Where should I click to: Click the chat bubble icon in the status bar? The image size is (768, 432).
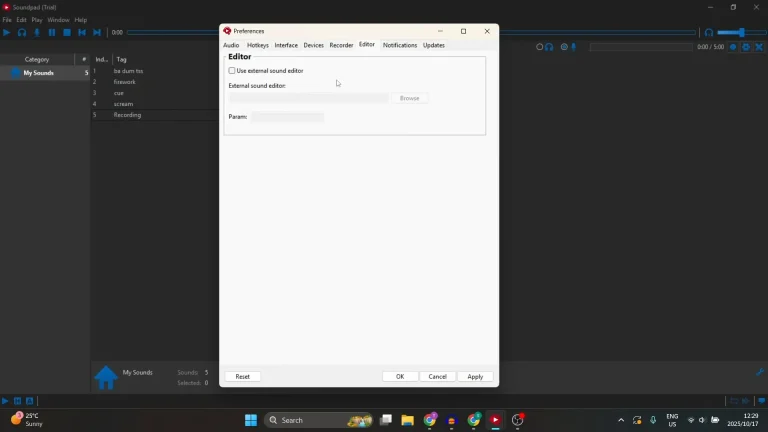[762, 401]
